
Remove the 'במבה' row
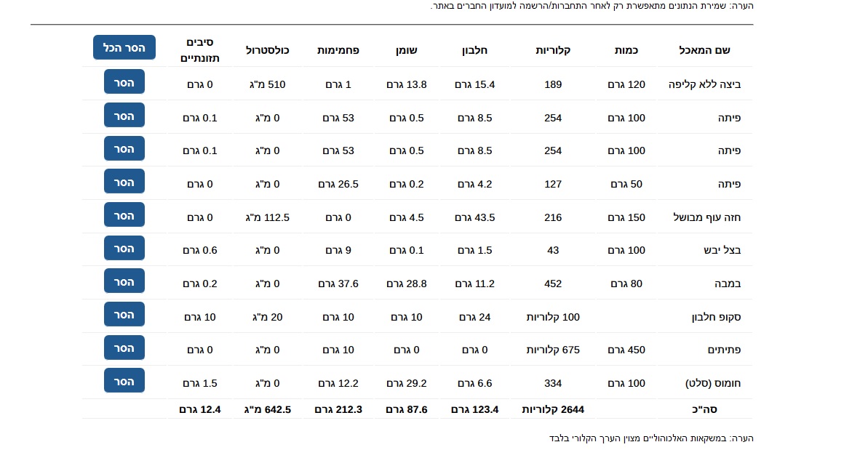pyautogui.click(x=124, y=281)
